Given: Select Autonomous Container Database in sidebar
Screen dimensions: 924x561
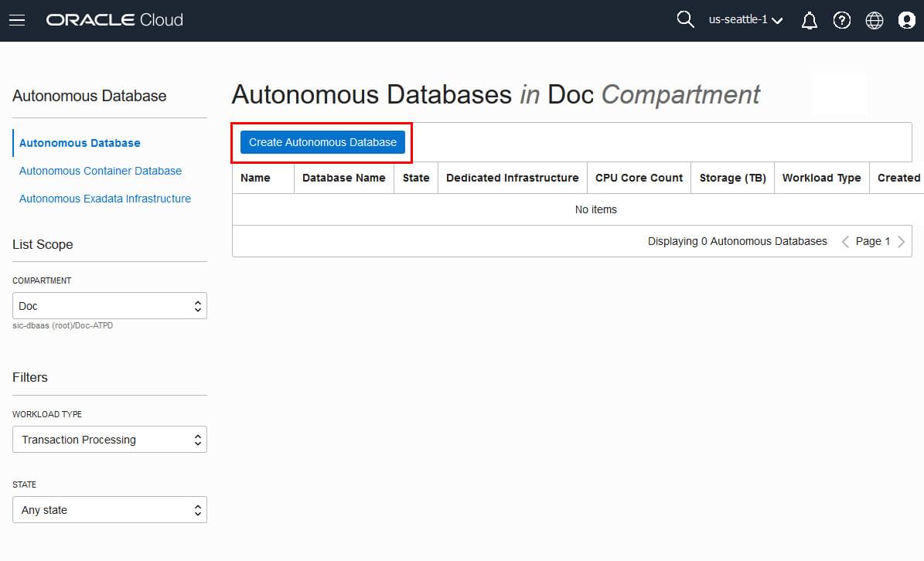Looking at the screenshot, I should (x=100, y=171).
